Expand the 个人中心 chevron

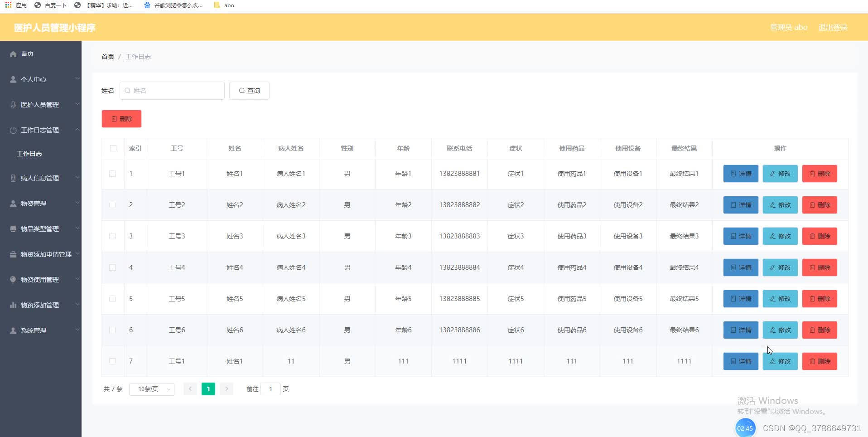[x=77, y=79]
